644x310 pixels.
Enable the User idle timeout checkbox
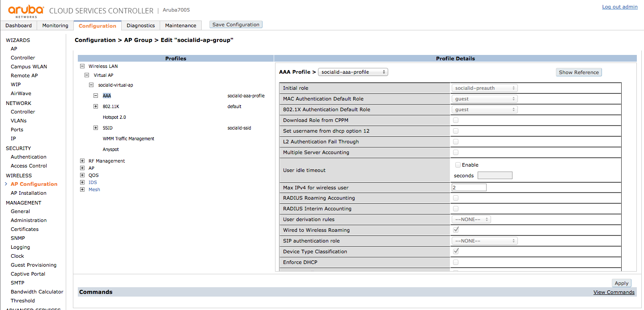pyautogui.click(x=458, y=164)
